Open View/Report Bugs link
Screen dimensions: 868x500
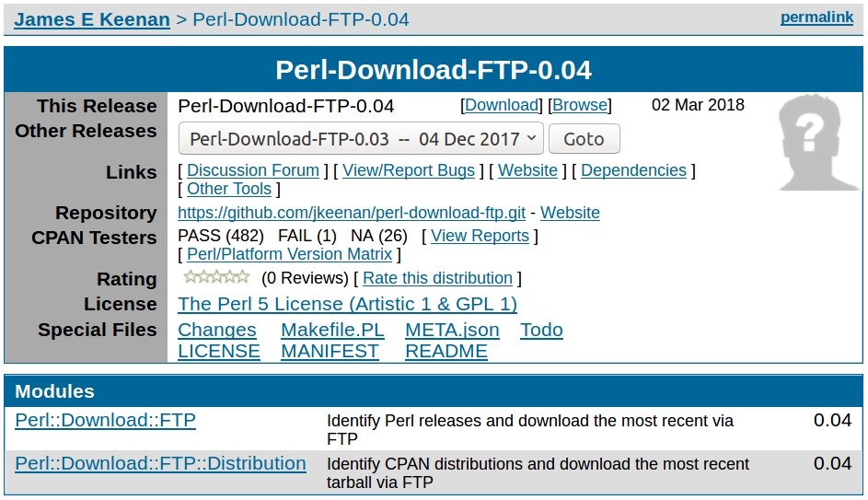click(x=409, y=170)
